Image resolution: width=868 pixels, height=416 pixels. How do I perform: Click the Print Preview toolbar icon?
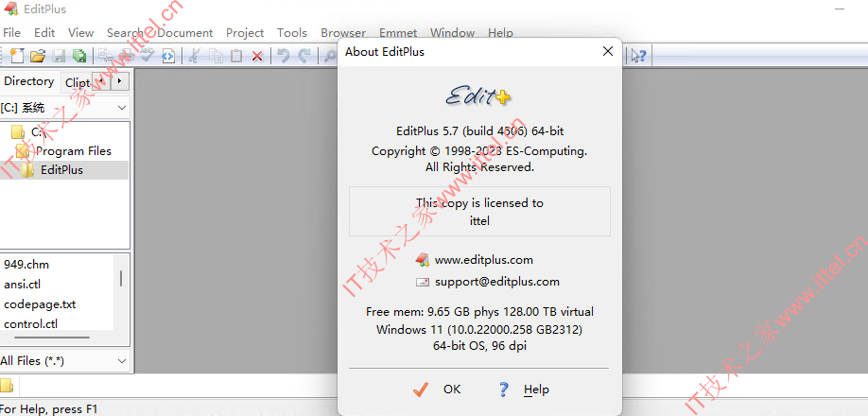coord(105,56)
